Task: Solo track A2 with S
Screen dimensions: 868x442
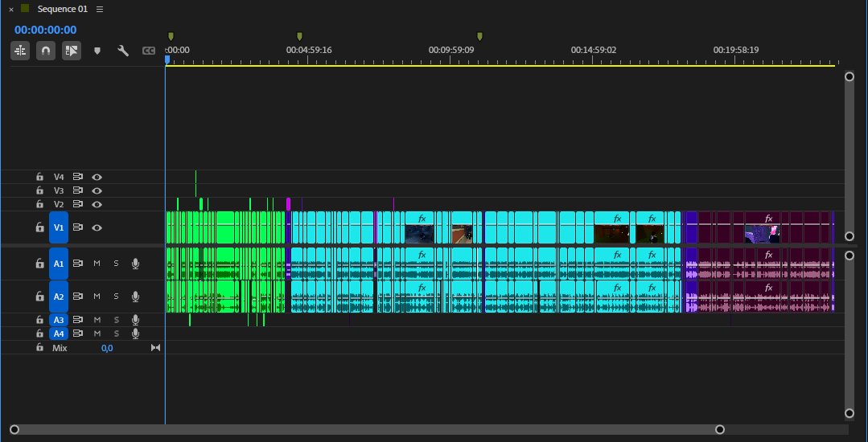Action: 116,297
